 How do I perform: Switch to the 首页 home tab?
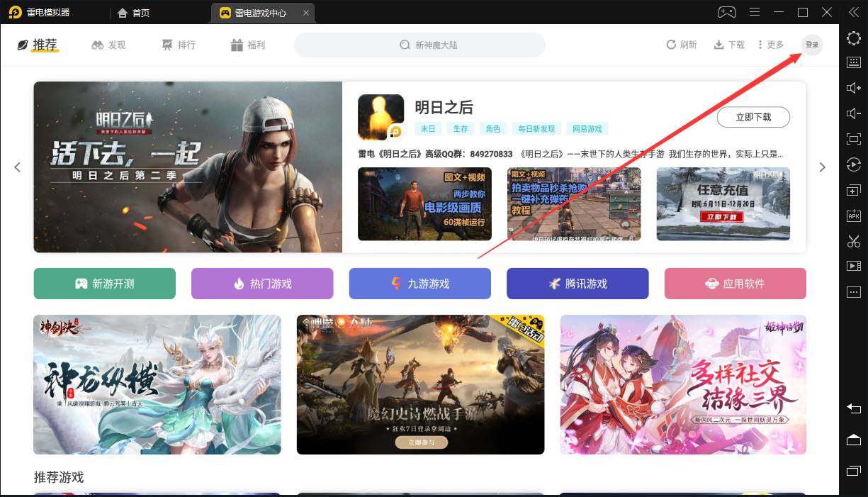coord(134,13)
